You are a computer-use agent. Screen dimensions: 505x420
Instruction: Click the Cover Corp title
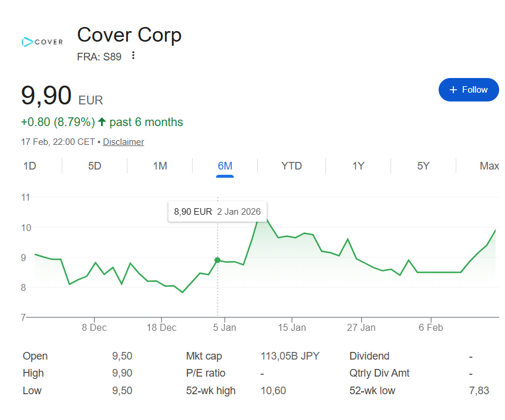[129, 35]
